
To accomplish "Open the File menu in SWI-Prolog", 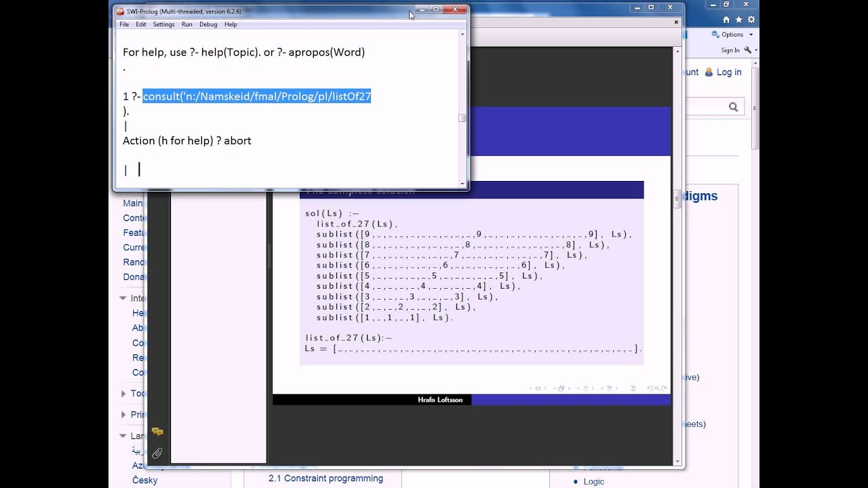I will 124,24.
